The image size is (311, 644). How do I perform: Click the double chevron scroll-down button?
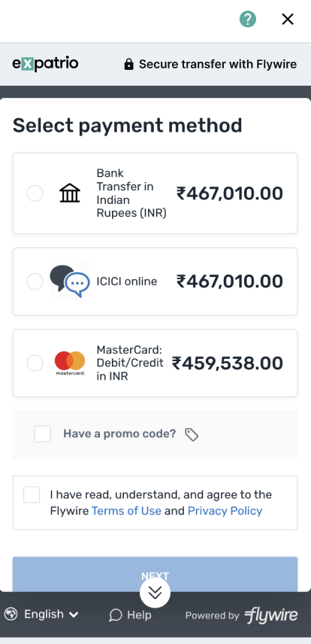pyautogui.click(x=155, y=592)
